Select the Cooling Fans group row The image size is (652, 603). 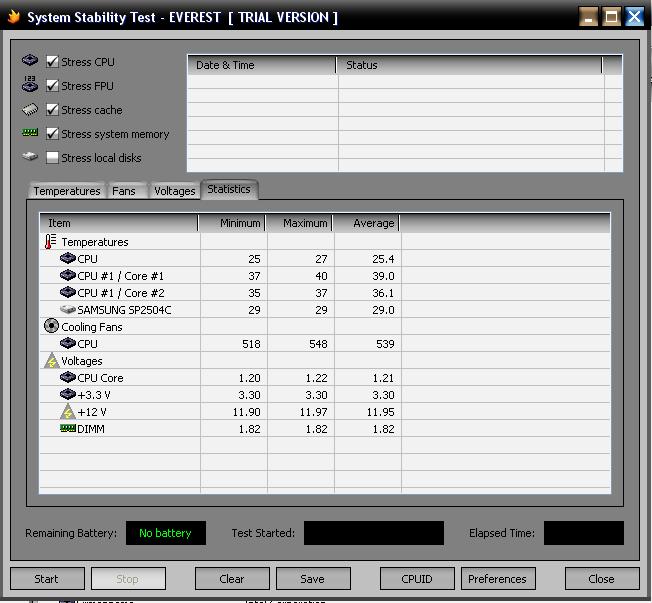pyautogui.click(x=325, y=326)
